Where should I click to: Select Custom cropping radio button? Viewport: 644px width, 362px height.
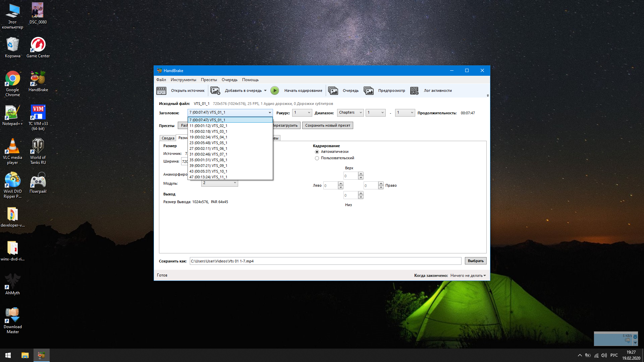[x=317, y=158]
